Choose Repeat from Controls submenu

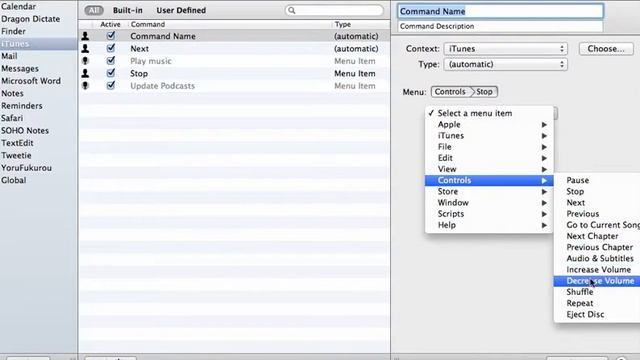point(597,303)
